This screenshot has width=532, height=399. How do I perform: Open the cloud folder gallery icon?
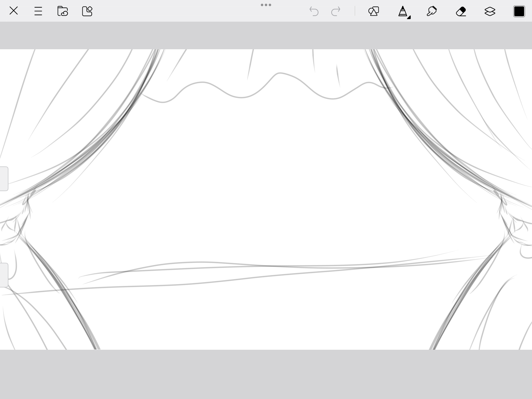click(x=63, y=11)
